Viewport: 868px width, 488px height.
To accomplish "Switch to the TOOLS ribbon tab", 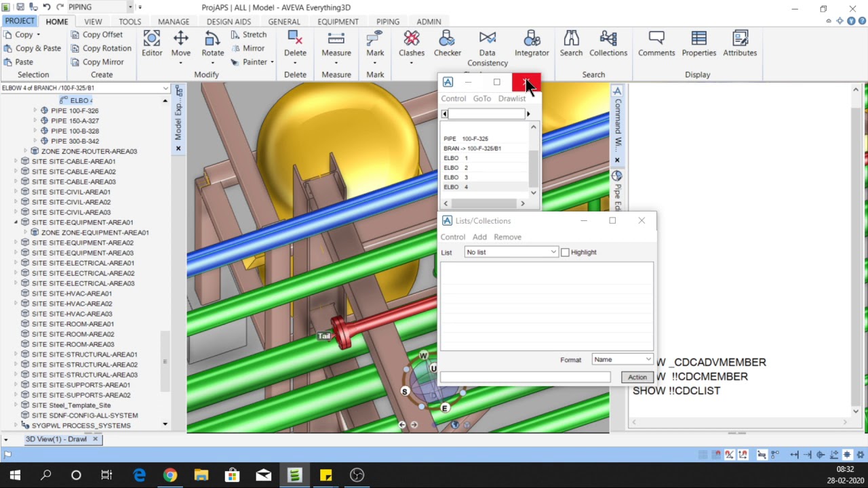I will click(130, 22).
